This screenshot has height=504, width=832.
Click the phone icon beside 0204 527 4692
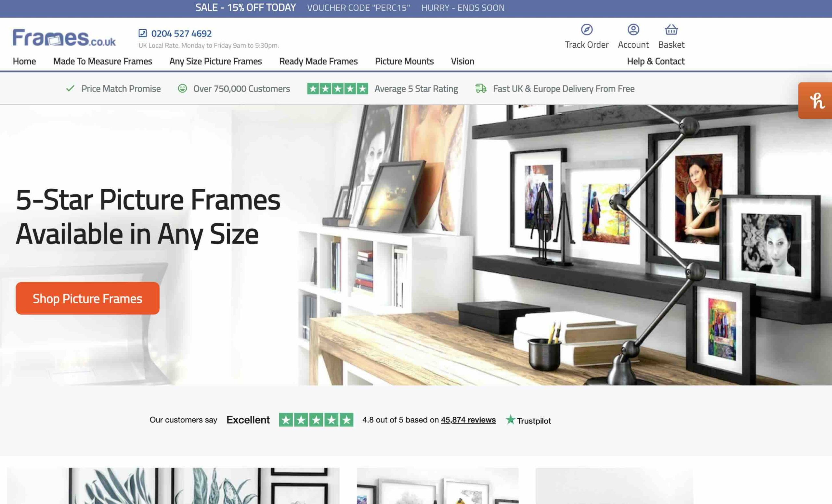(142, 33)
